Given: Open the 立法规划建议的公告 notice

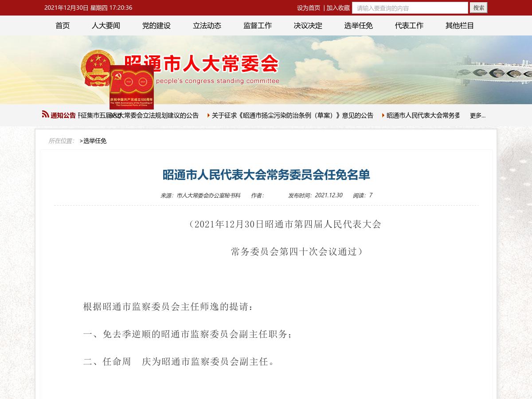Looking at the screenshot, I should tap(138, 115).
